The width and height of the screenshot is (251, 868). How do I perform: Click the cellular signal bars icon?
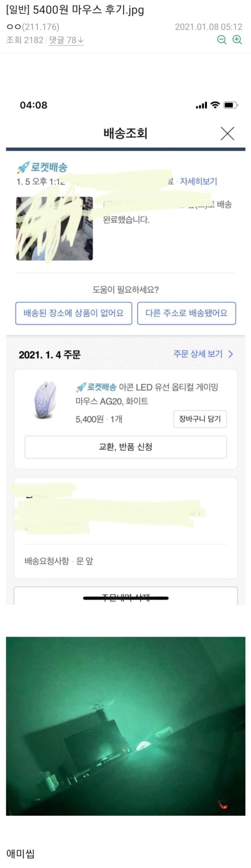pos(201,105)
